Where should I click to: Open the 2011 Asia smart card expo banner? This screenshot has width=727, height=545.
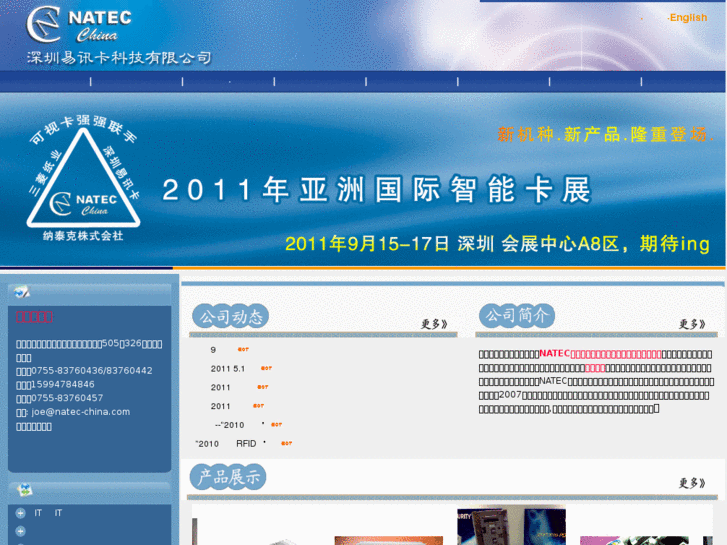[363, 180]
